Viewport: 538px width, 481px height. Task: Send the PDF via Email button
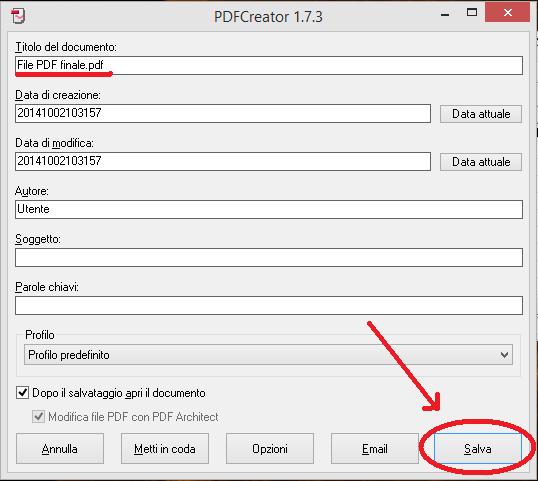click(375, 448)
